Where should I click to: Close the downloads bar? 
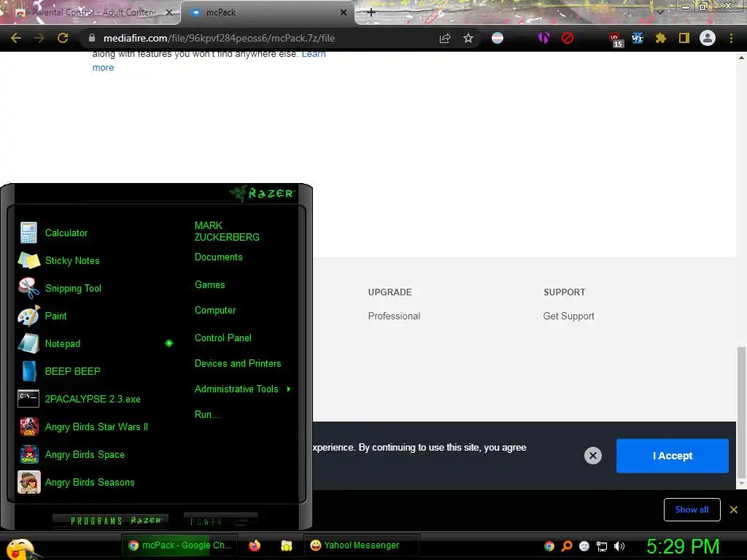click(734, 510)
